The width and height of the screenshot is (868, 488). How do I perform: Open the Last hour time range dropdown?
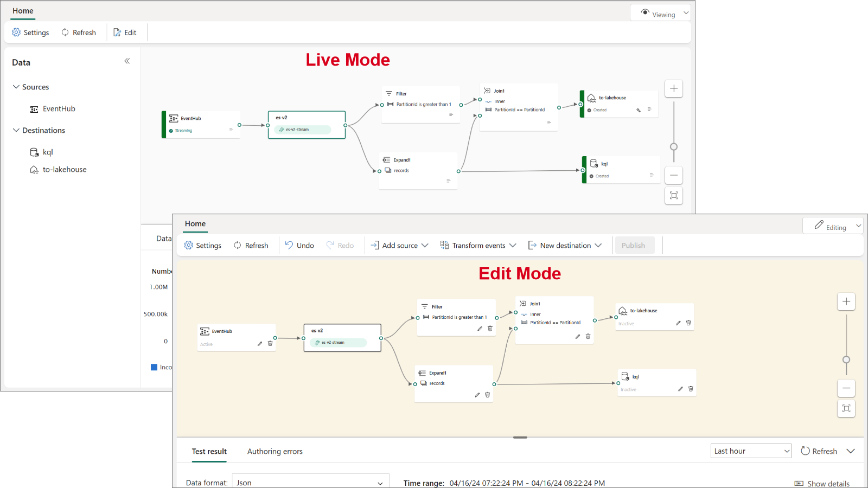pyautogui.click(x=751, y=451)
